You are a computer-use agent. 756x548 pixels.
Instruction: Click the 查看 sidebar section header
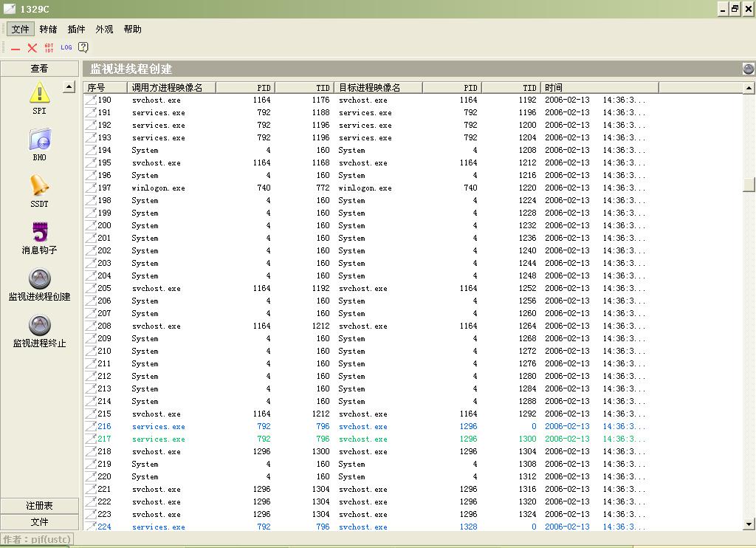[39, 69]
